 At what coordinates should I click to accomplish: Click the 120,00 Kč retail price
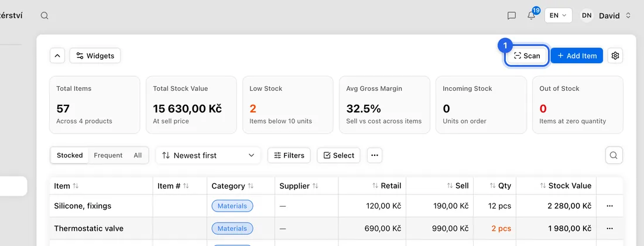(383, 206)
